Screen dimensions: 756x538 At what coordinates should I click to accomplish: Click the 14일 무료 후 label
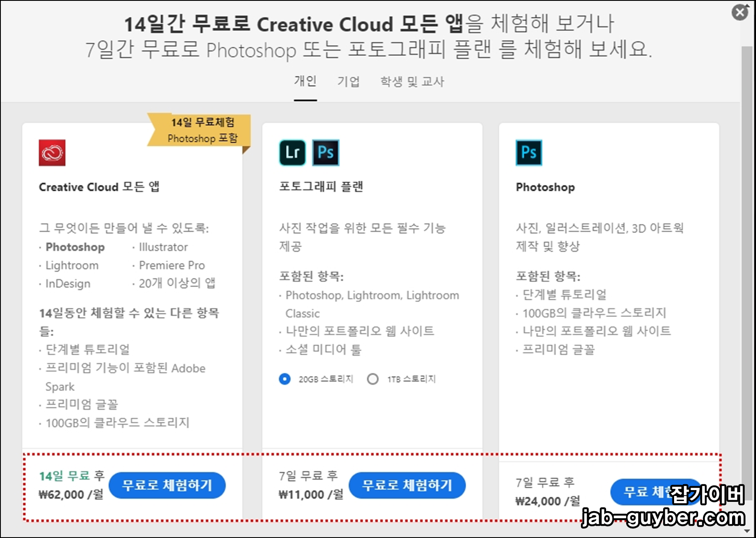click(72, 476)
